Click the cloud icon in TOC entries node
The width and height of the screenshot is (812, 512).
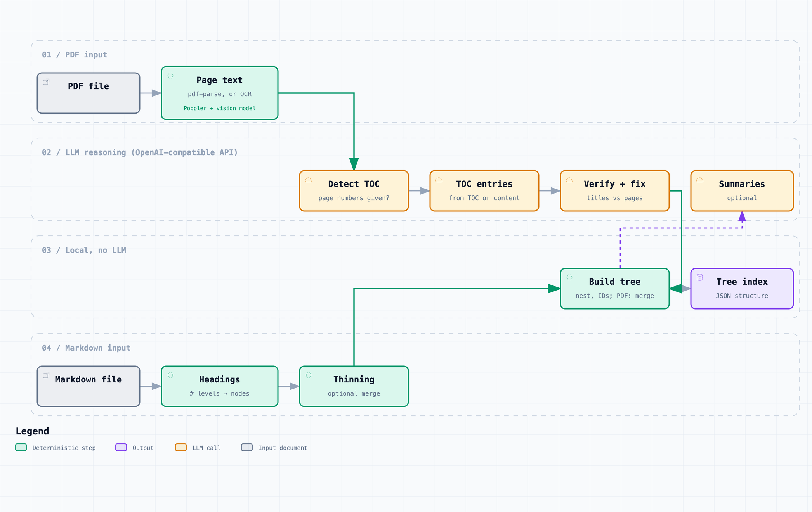click(439, 180)
